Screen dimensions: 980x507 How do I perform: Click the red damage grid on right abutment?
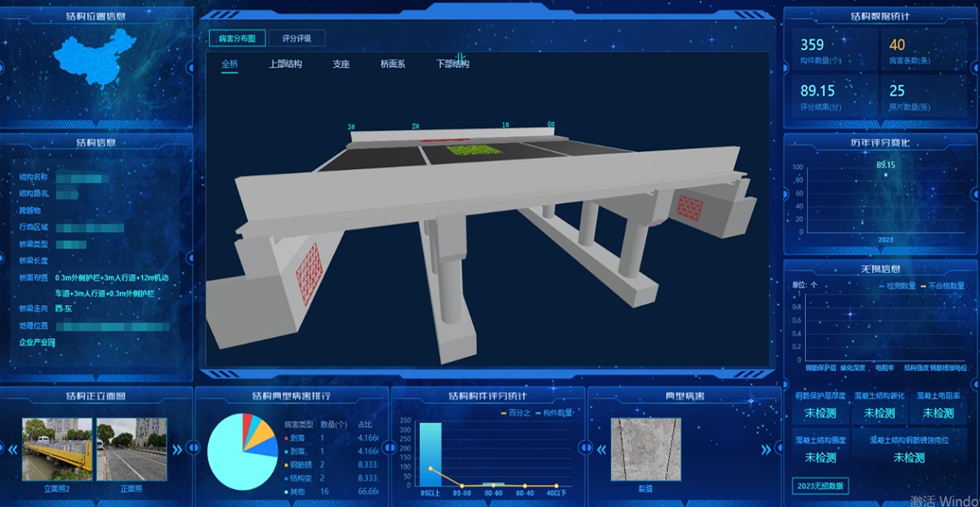click(x=690, y=208)
